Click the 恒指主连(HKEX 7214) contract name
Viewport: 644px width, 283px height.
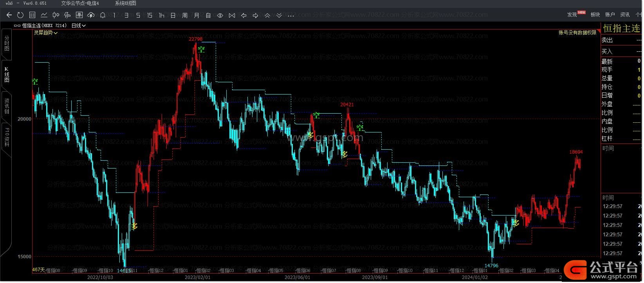(x=44, y=25)
